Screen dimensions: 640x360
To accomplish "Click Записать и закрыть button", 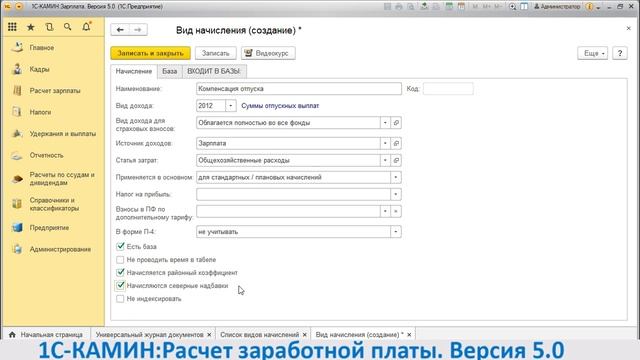I will (x=151, y=53).
